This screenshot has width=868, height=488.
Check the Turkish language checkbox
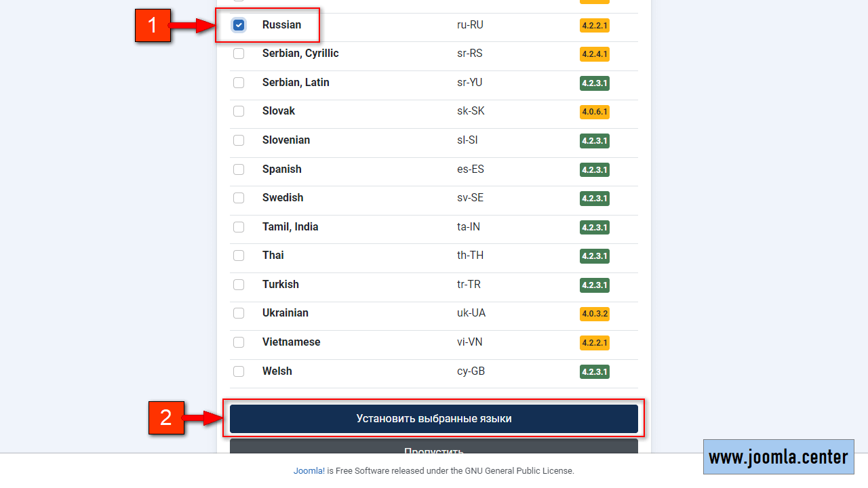239,285
